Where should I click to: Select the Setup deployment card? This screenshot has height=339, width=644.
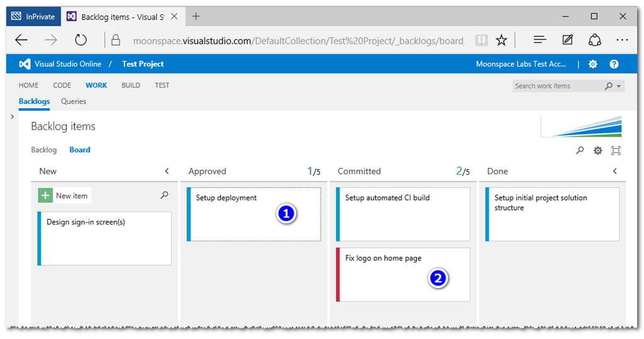click(x=254, y=214)
